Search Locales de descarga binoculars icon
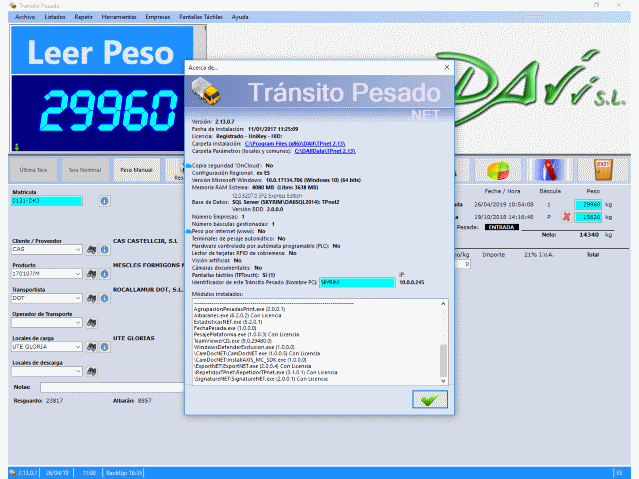 [92, 371]
